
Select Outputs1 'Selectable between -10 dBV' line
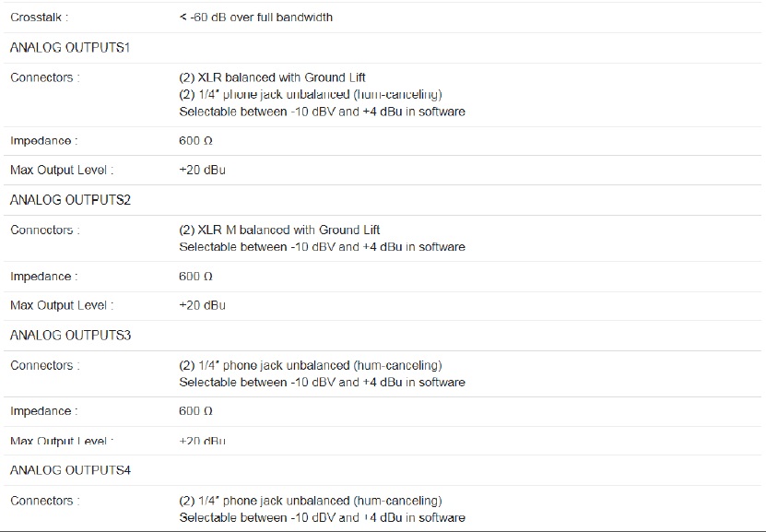[322, 112]
